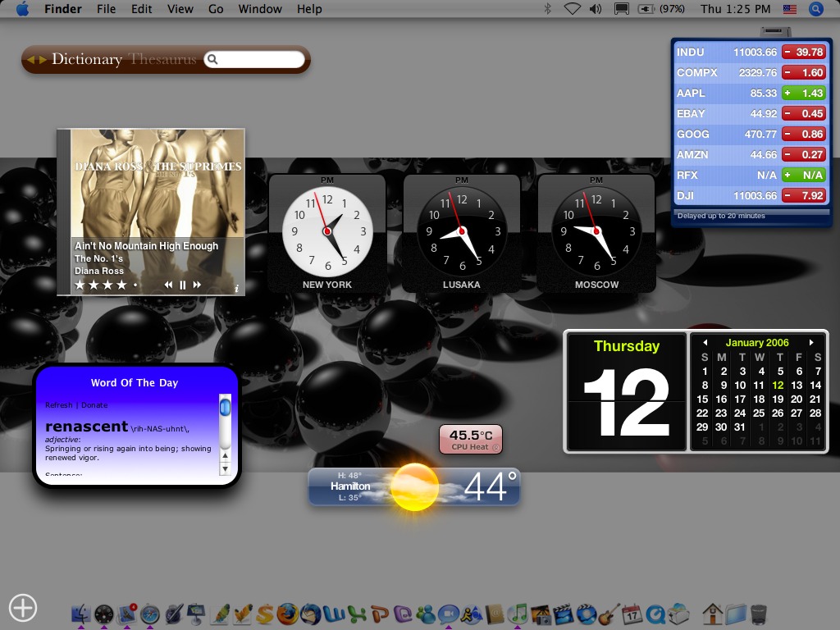Open the Home folder in the Dock

click(x=713, y=614)
